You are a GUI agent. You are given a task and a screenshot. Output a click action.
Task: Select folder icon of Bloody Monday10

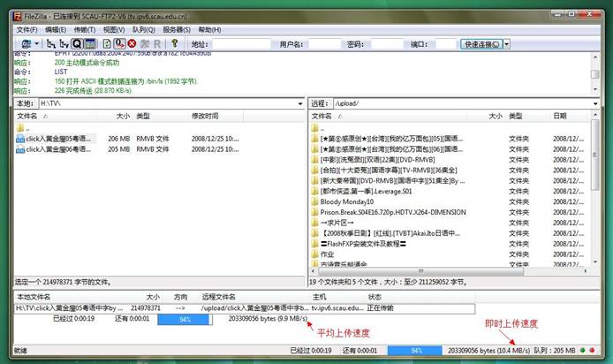point(315,201)
